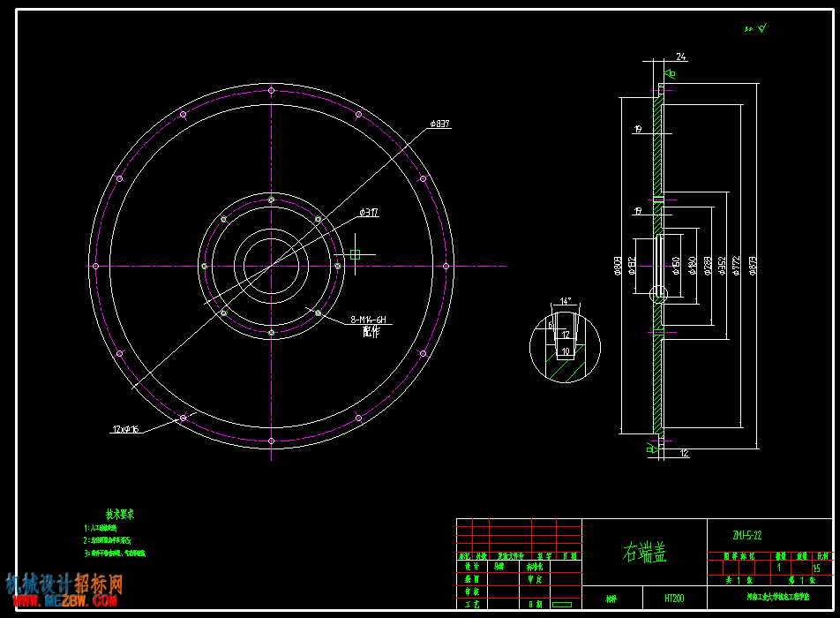Select the surface roughness symbol at top right
The height and width of the screenshot is (618, 840).
point(756,28)
